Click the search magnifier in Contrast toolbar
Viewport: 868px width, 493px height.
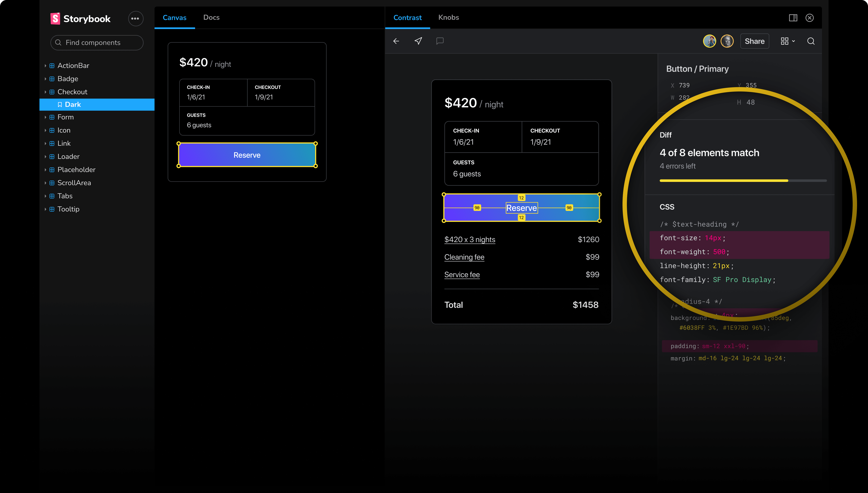point(810,41)
